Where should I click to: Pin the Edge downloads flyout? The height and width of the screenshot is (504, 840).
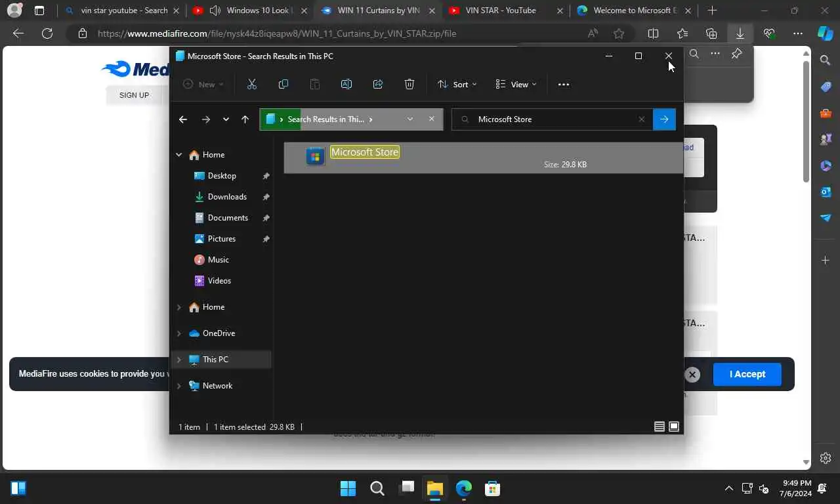736,54
